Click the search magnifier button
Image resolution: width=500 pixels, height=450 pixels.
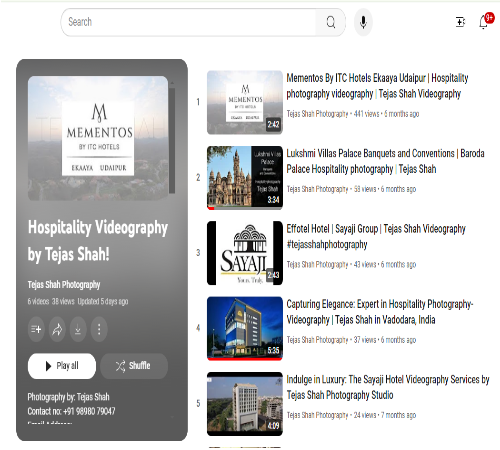330,22
